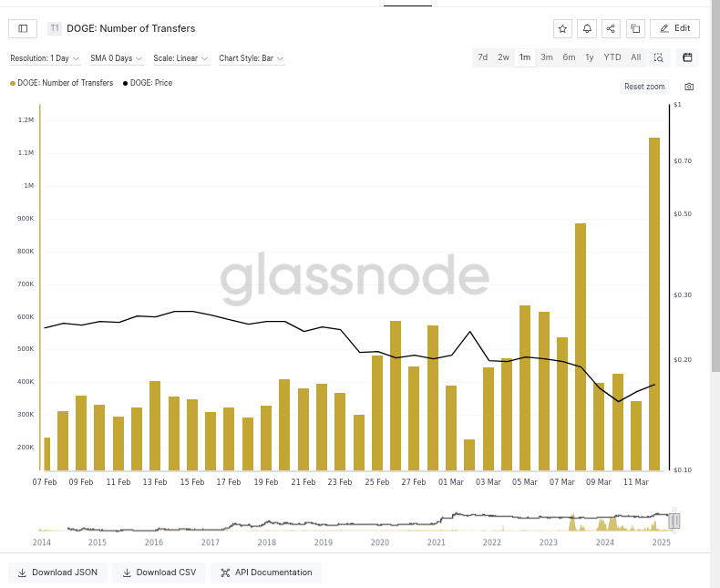Click the short 02 Mar transfers bar
The image size is (720, 588).
(x=469, y=455)
